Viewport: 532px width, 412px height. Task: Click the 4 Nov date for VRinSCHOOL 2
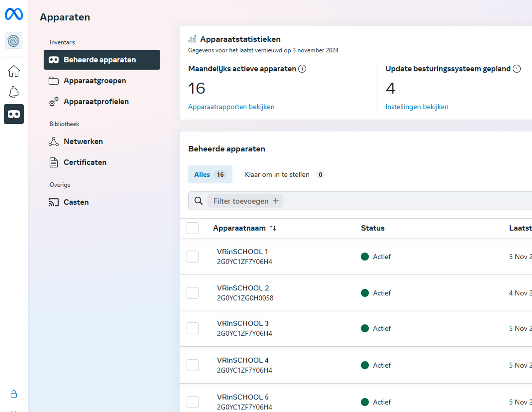tap(520, 293)
